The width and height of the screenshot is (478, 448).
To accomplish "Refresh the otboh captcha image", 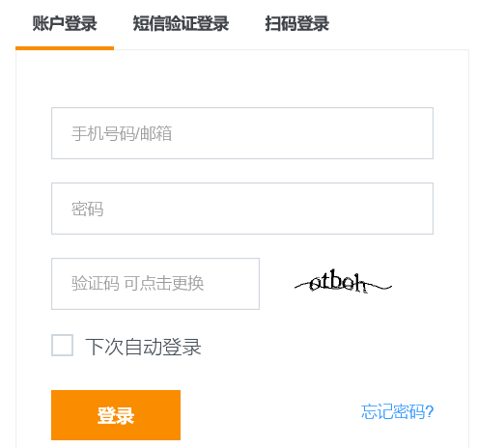I will [x=343, y=282].
